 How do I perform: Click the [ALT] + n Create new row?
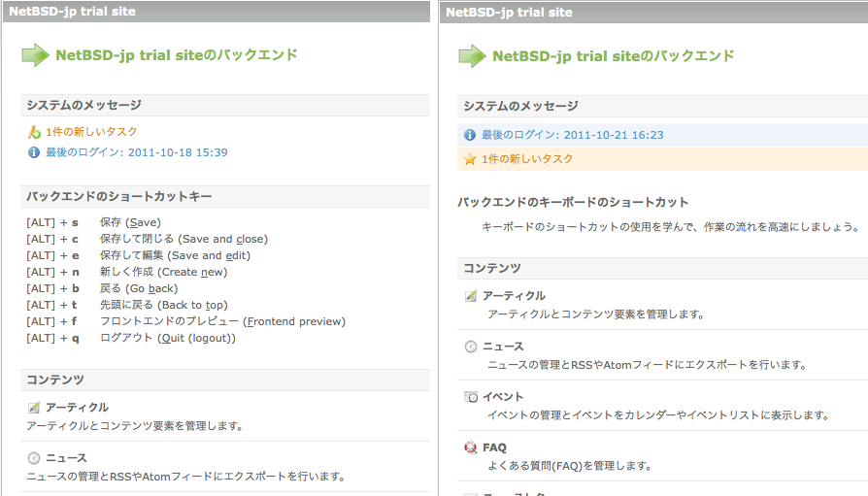coord(127,273)
